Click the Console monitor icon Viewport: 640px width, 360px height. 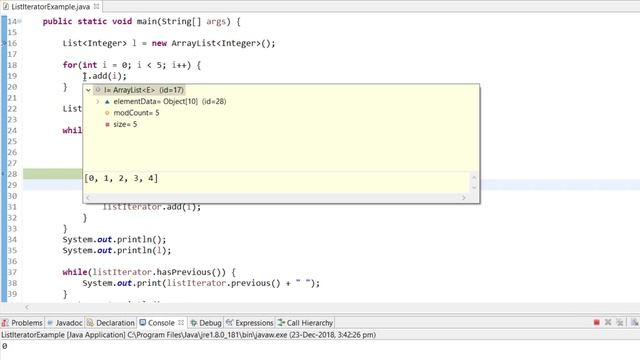(x=142, y=322)
